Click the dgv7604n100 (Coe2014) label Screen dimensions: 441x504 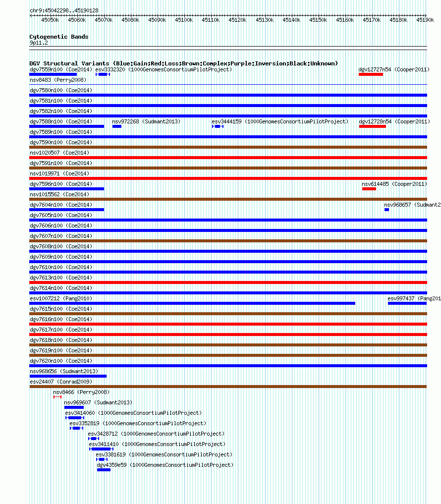click(61, 205)
